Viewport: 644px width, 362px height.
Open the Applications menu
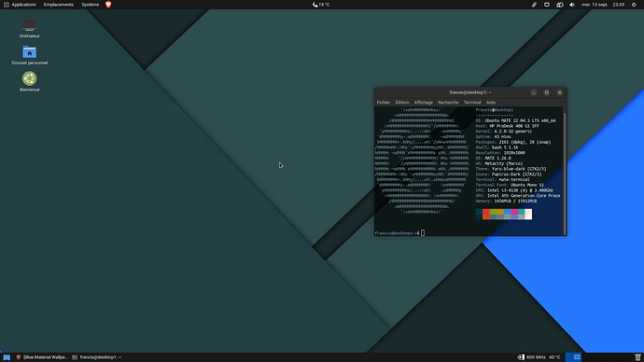pyautogui.click(x=20, y=5)
